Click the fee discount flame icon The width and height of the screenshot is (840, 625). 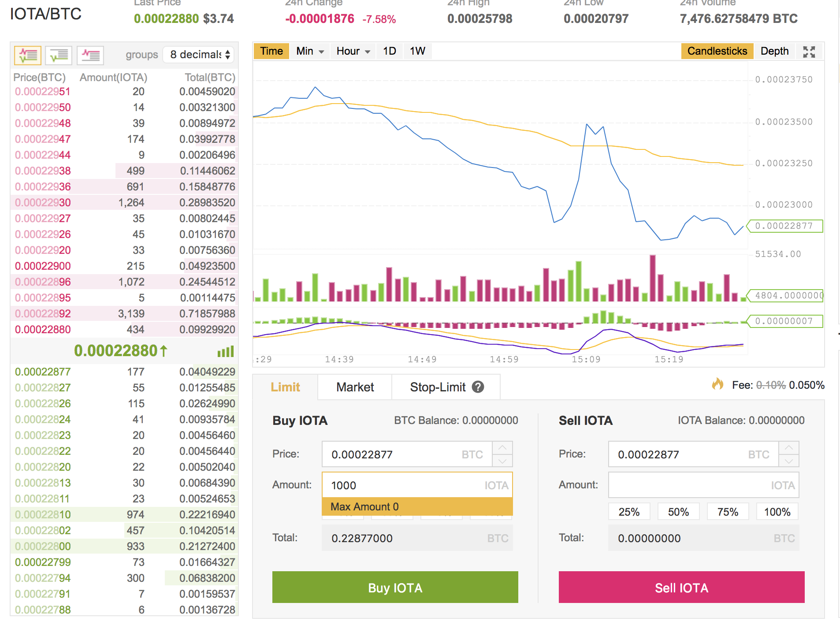tap(717, 384)
